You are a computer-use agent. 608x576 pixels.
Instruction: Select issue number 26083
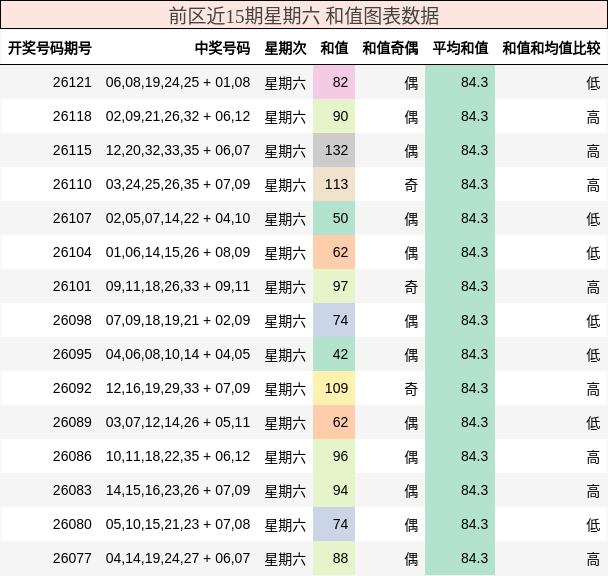click(72, 490)
